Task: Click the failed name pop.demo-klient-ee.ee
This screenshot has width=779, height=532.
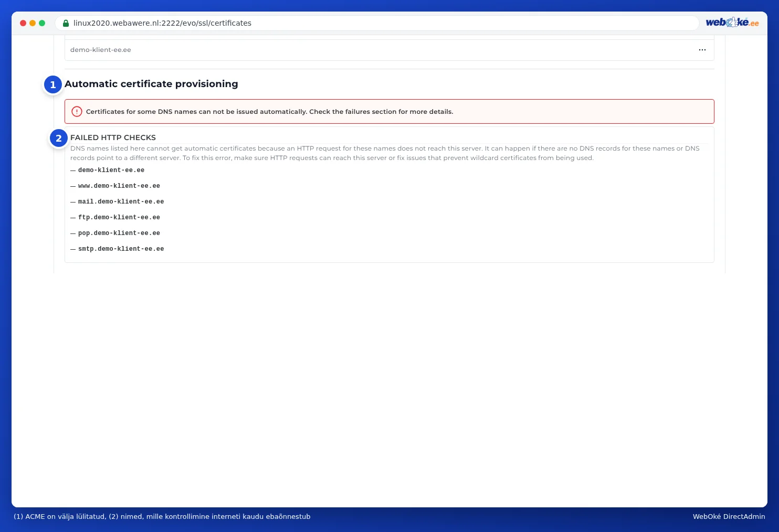Action: click(119, 233)
